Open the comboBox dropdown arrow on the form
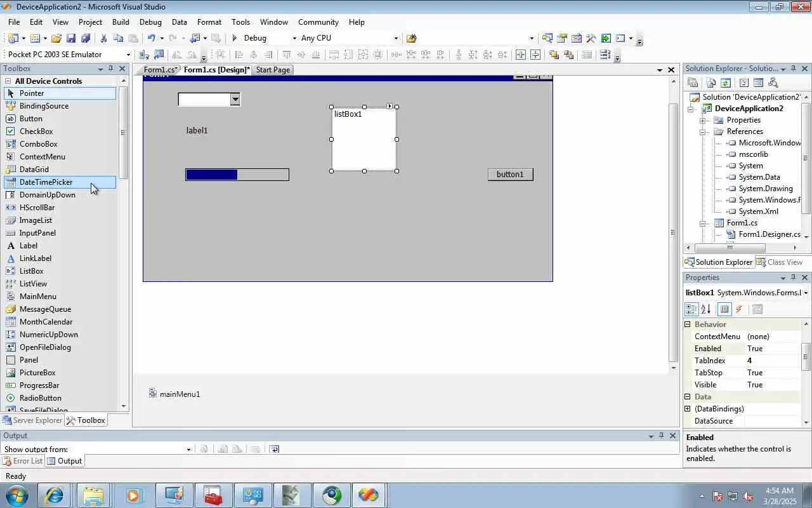This screenshot has height=508, width=812. pos(235,99)
